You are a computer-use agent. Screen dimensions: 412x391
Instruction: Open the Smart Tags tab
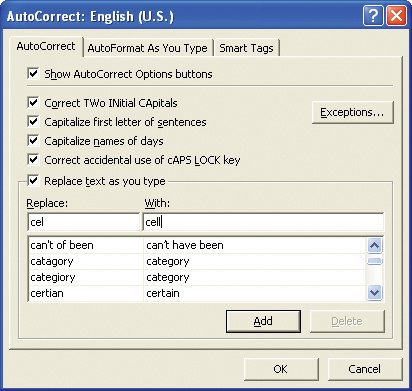click(x=246, y=48)
